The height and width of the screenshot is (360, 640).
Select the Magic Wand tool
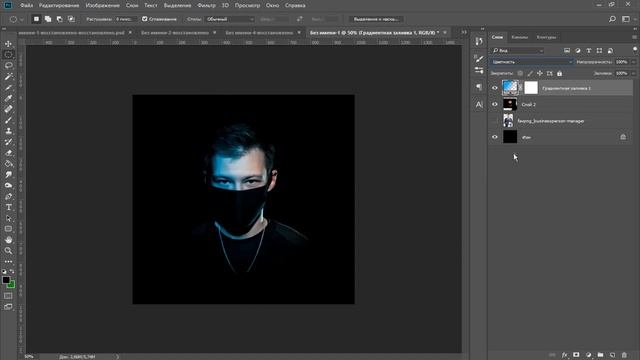(9, 76)
